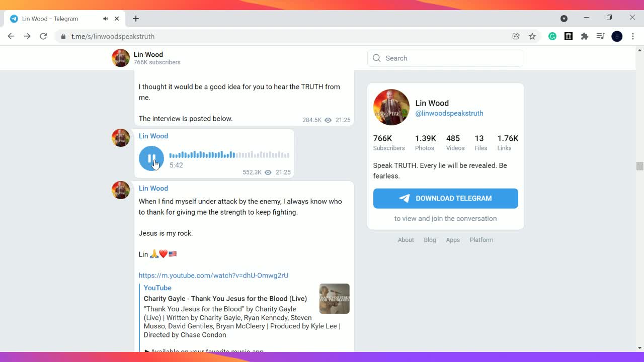Image resolution: width=644 pixels, height=362 pixels.
Task: Open the m.youtube.com video link
Action: tap(214, 276)
